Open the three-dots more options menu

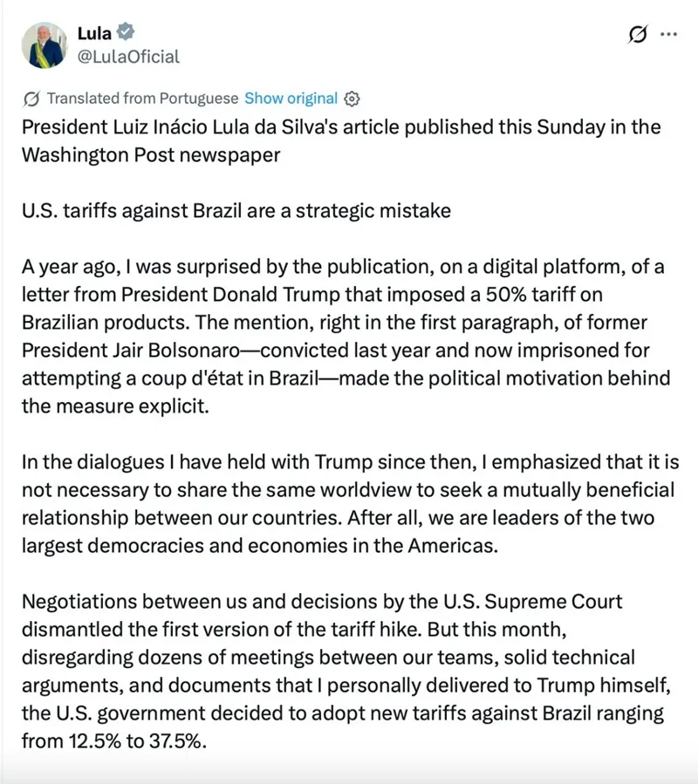[668, 34]
